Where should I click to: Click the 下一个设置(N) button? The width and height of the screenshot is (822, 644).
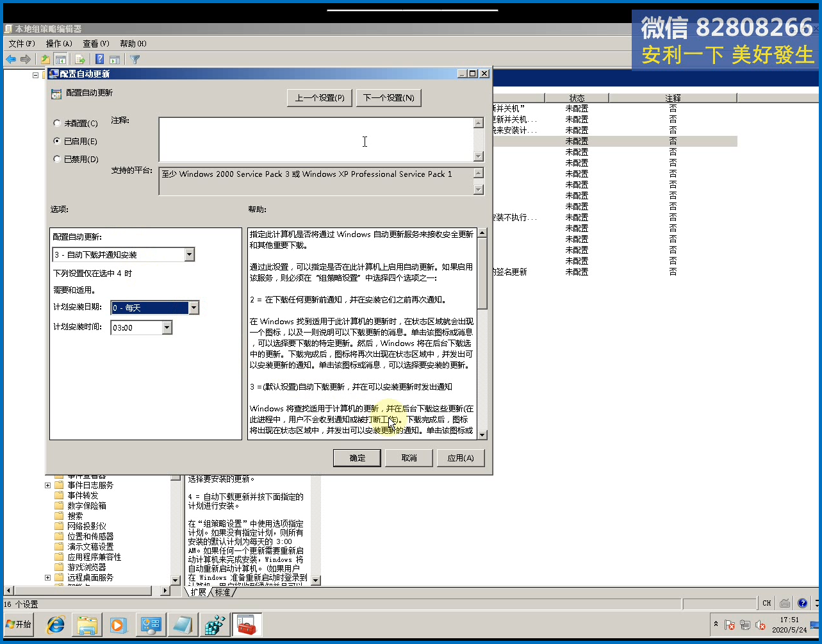pos(388,97)
